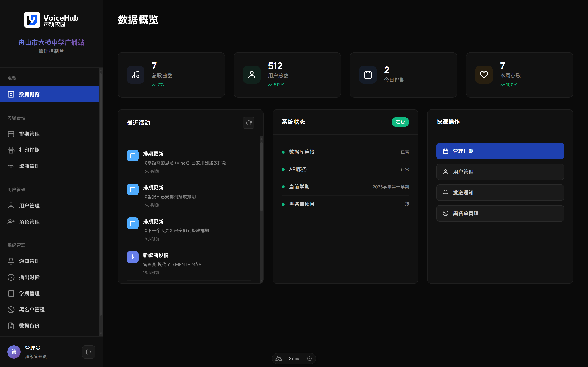This screenshot has width=588, height=367.
Task: Click the 发送通知 quick action button
Action: point(500,193)
